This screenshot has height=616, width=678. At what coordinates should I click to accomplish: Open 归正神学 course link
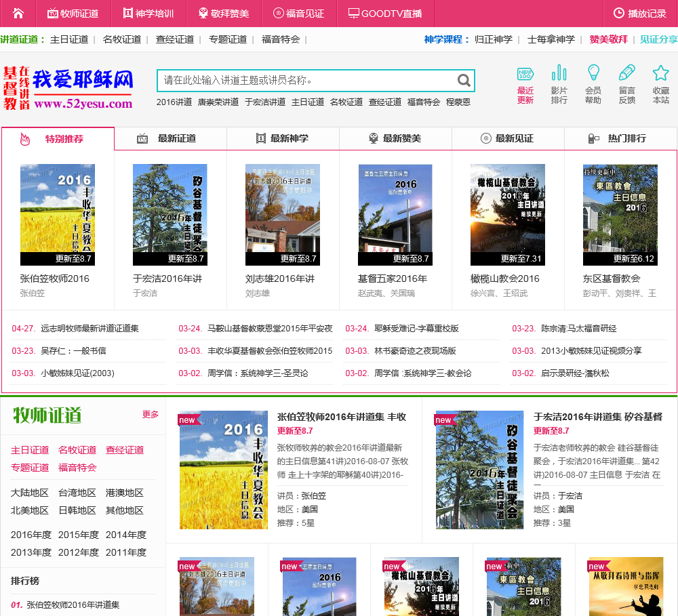494,39
